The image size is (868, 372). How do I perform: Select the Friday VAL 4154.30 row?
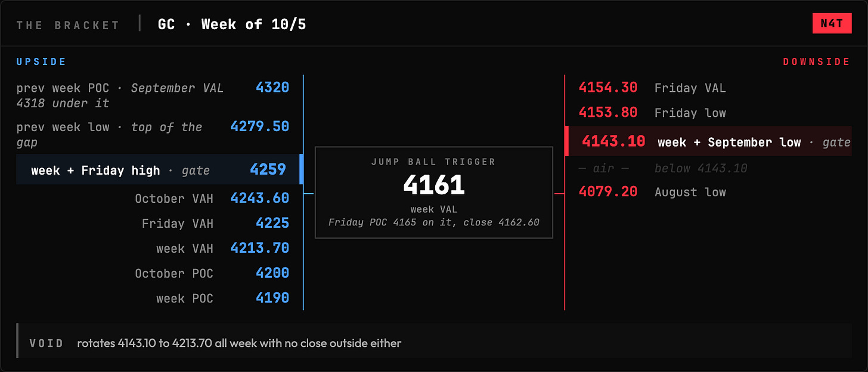[653, 88]
